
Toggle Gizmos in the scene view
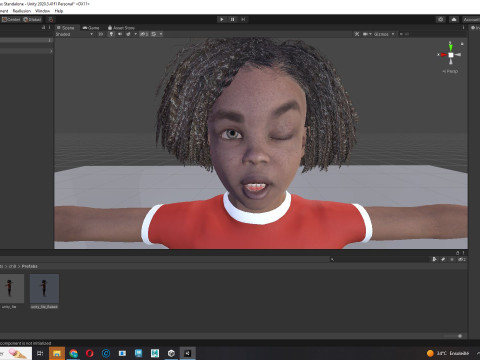pos(381,34)
